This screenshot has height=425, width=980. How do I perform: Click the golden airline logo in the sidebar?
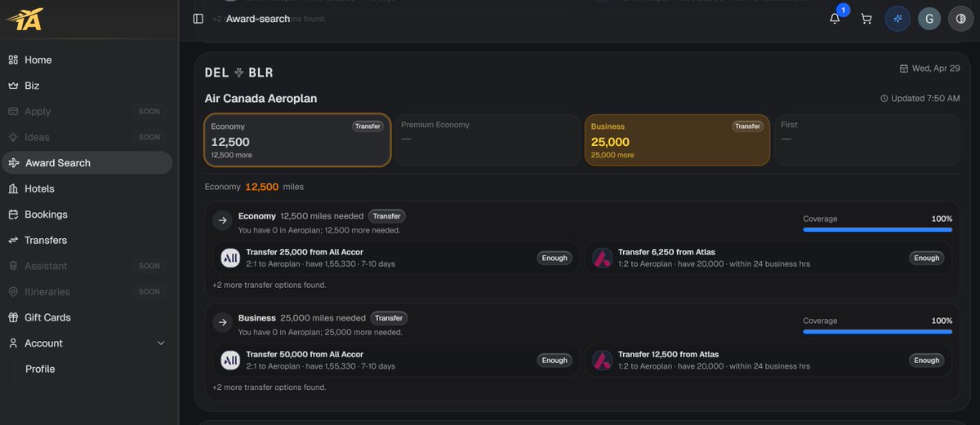point(24,18)
